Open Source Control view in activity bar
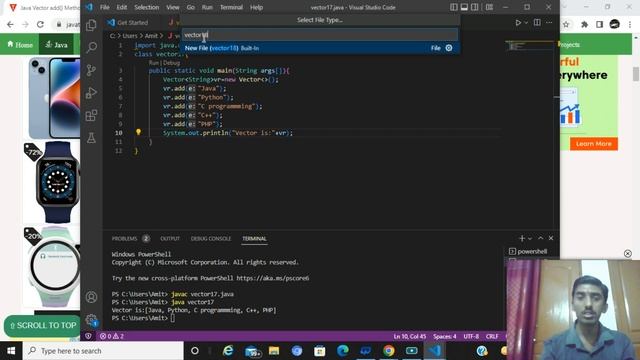The height and width of the screenshot is (360, 640). (x=91, y=70)
